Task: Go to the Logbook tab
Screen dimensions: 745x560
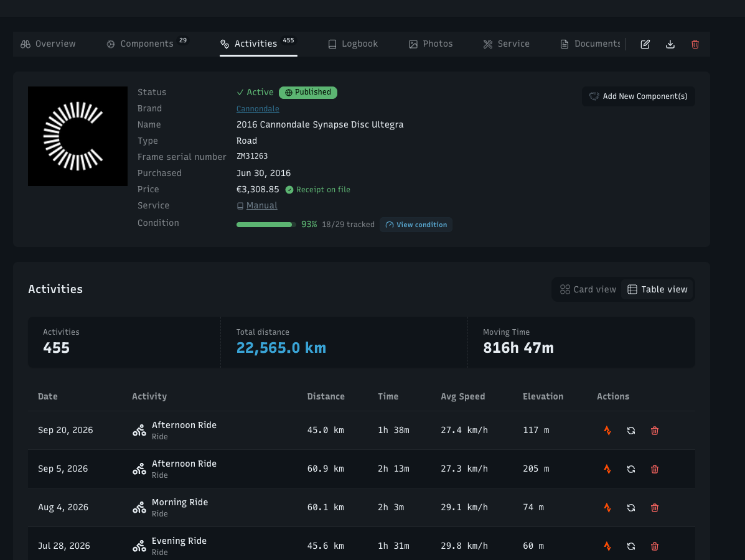Action: [353, 44]
